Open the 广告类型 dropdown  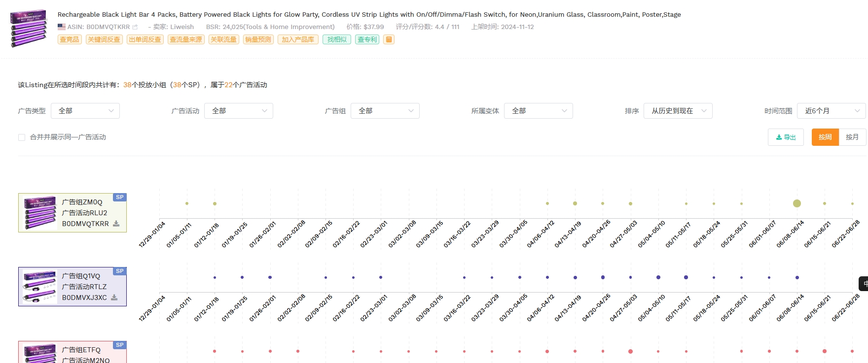click(85, 111)
